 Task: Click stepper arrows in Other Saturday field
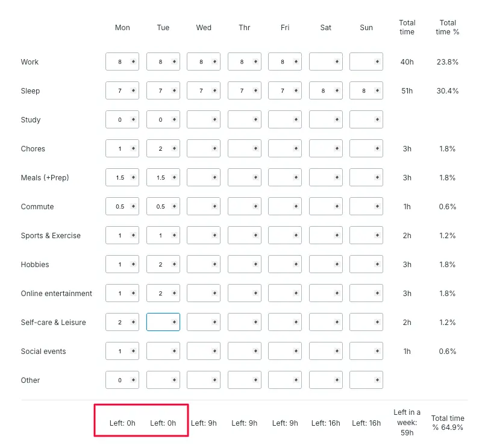coord(337,380)
